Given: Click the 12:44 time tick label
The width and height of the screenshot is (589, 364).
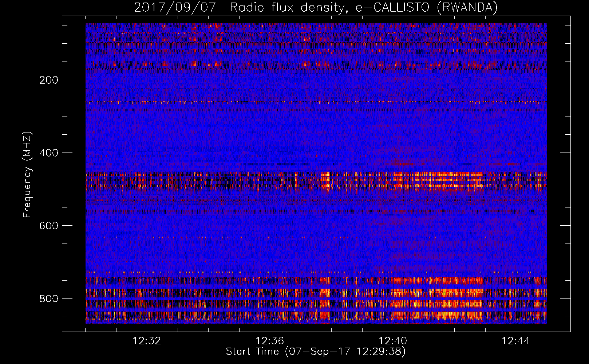Looking at the screenshot, I should pos(516,341).
